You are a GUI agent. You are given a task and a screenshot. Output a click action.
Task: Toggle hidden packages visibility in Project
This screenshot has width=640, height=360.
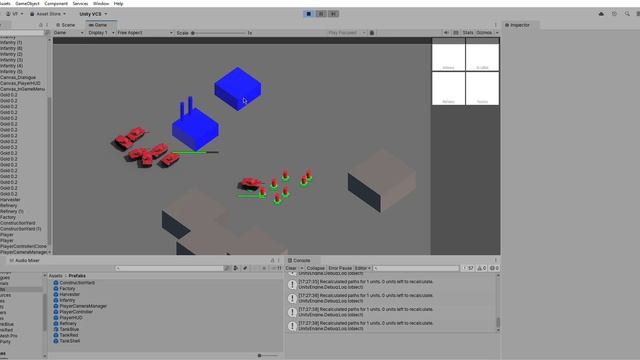point(277,268)
